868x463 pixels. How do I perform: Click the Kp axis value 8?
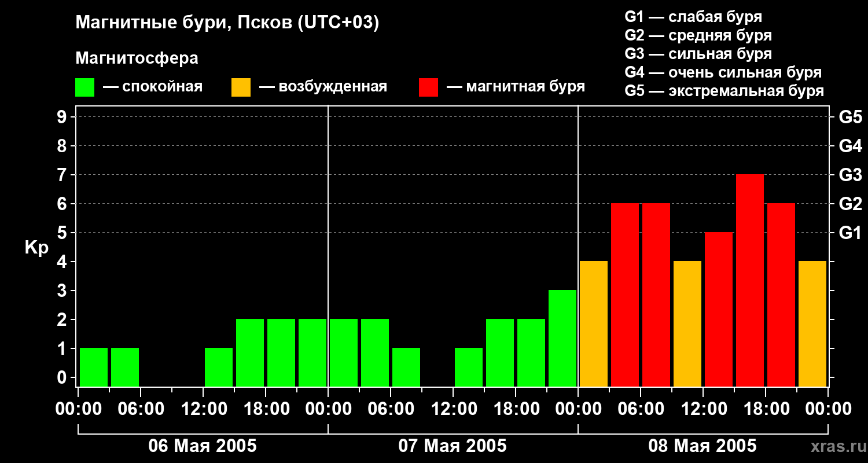pos(63,146)
